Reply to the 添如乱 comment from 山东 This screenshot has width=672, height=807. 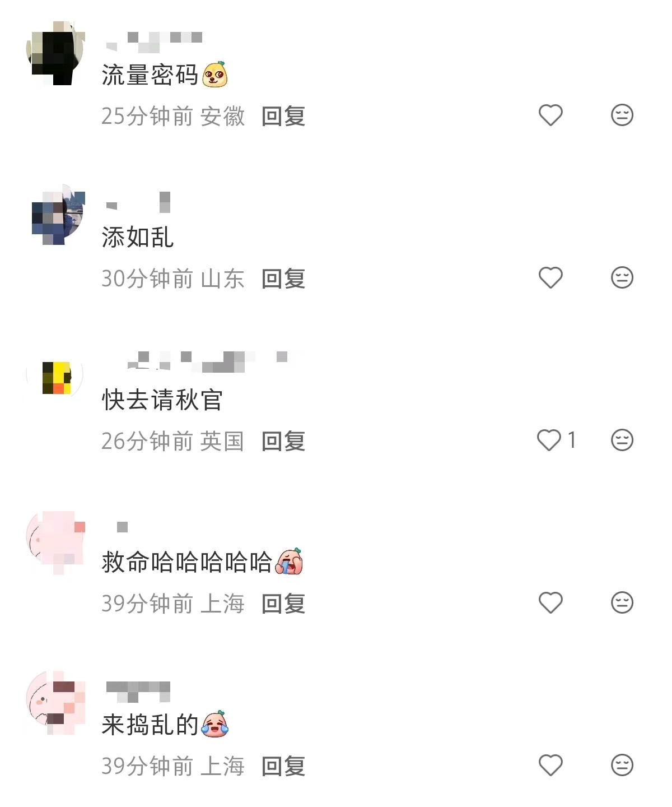pyautogui.click(x=283, y=279)
